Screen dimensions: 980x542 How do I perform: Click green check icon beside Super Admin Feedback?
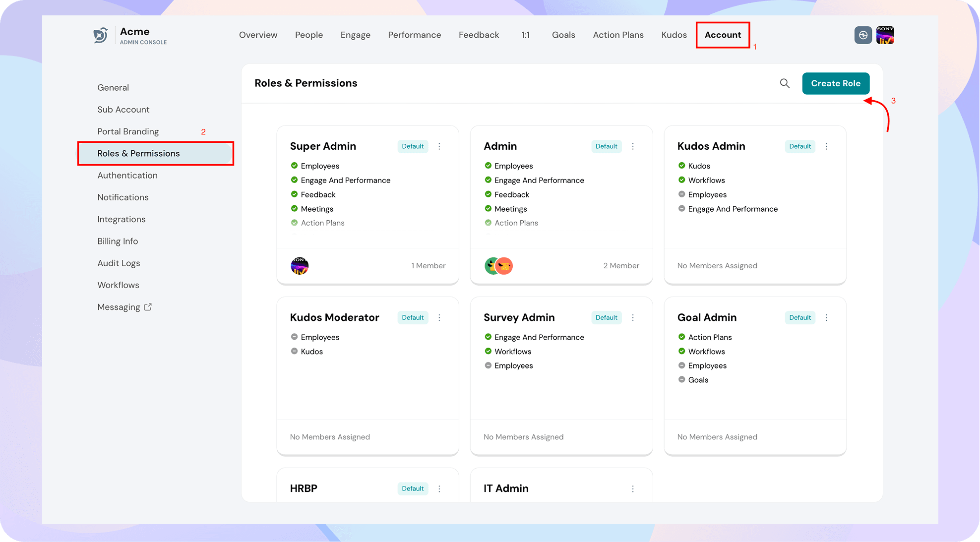294,194
